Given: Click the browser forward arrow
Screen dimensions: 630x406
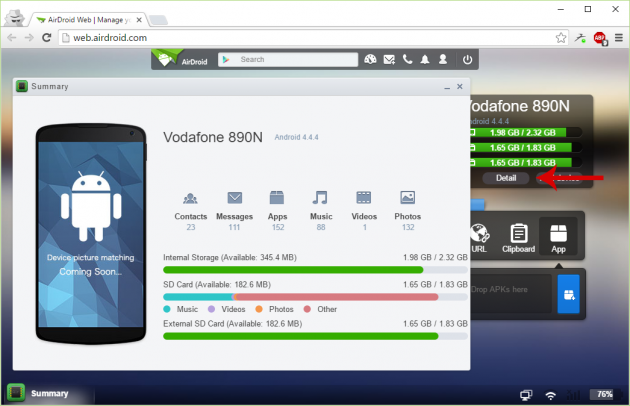Looking at the screenshot, I should tap(29, 38).
